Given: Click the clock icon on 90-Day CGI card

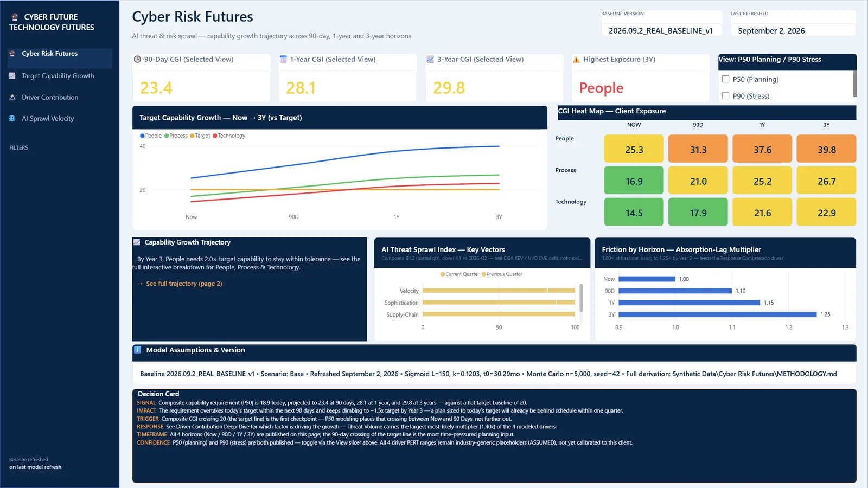Looking at the screenshot, I should 138,60.
